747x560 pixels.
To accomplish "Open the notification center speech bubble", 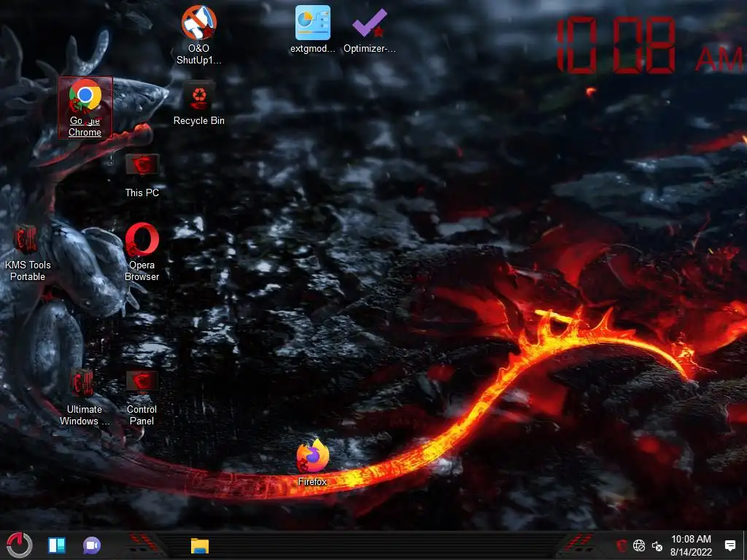I will pyautogui.click(x=729, y=545).
